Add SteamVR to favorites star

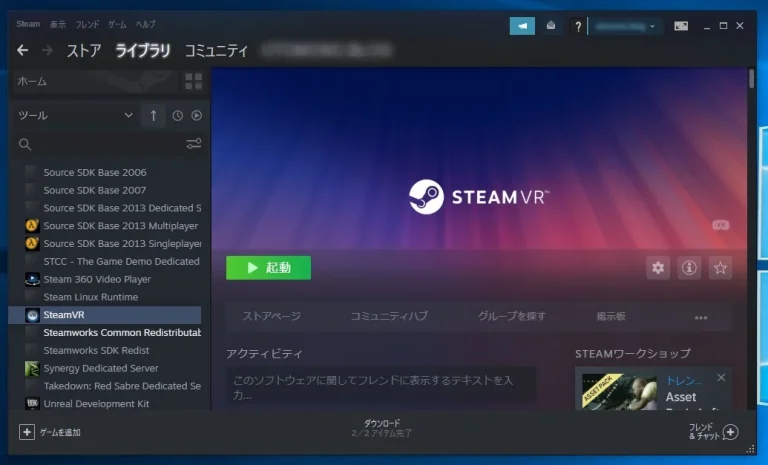[720, 268]
